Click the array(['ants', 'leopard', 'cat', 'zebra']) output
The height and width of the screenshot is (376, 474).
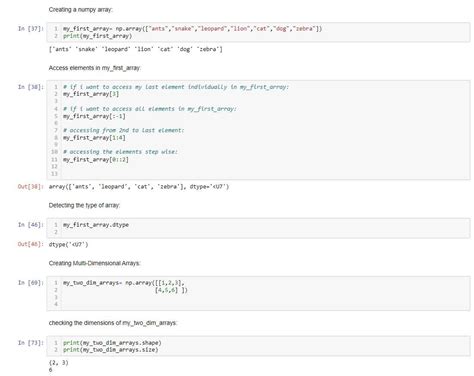click(x=139, y=187)
